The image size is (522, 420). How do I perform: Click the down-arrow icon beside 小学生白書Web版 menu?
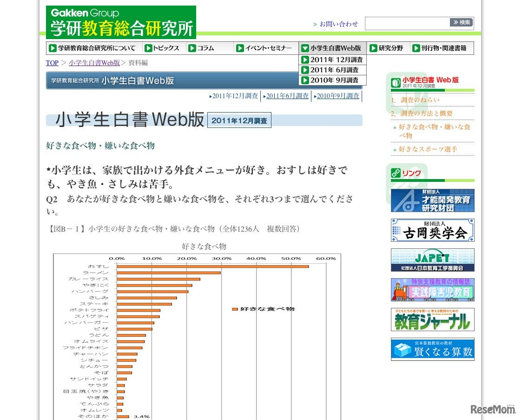click(x=305, y=48)
